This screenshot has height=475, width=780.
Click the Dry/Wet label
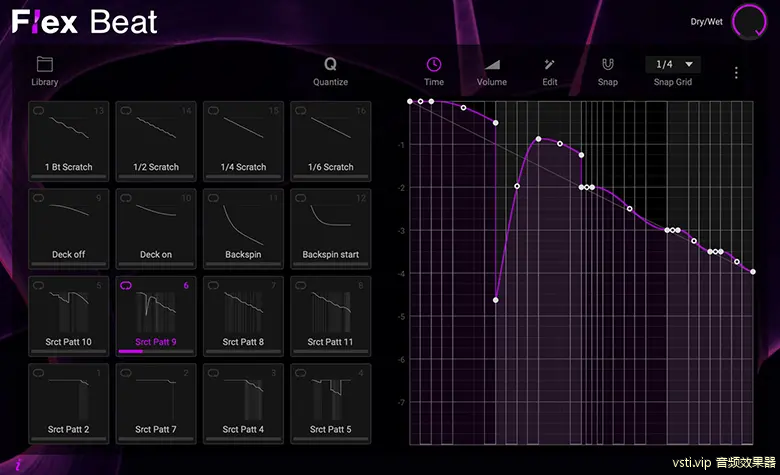pos(706,22)
